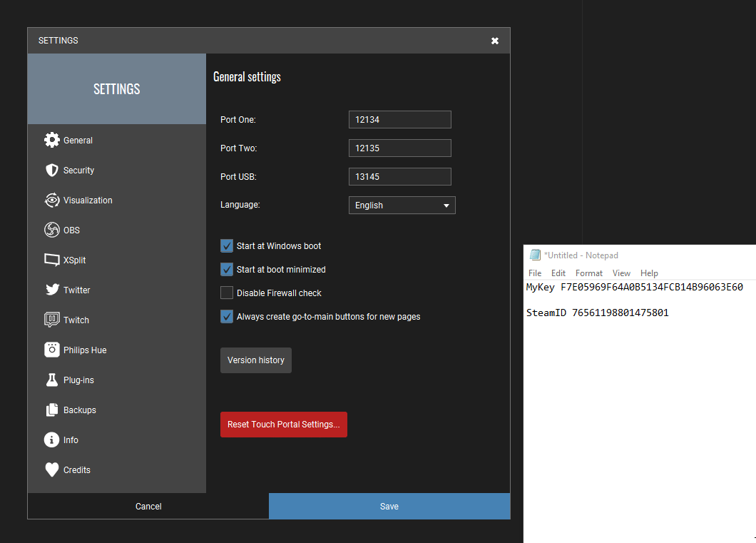Cancel the settings dialog

(148, 507)
